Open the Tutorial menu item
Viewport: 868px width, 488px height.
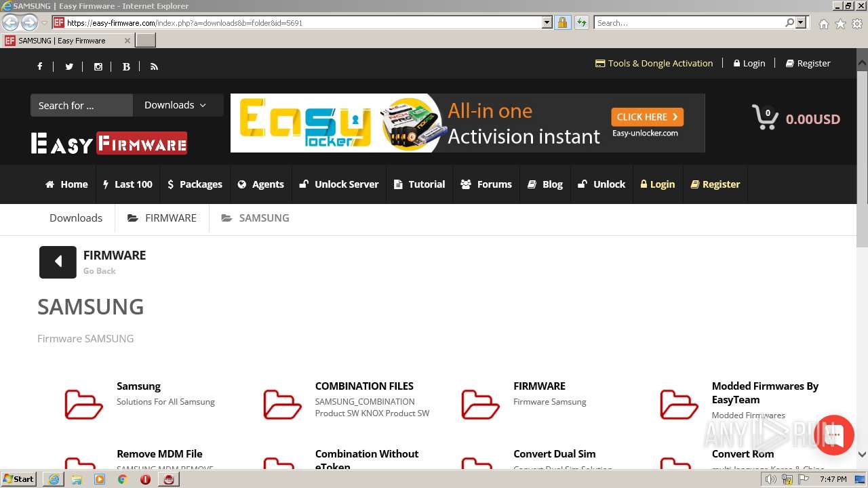tap(420, 184)
